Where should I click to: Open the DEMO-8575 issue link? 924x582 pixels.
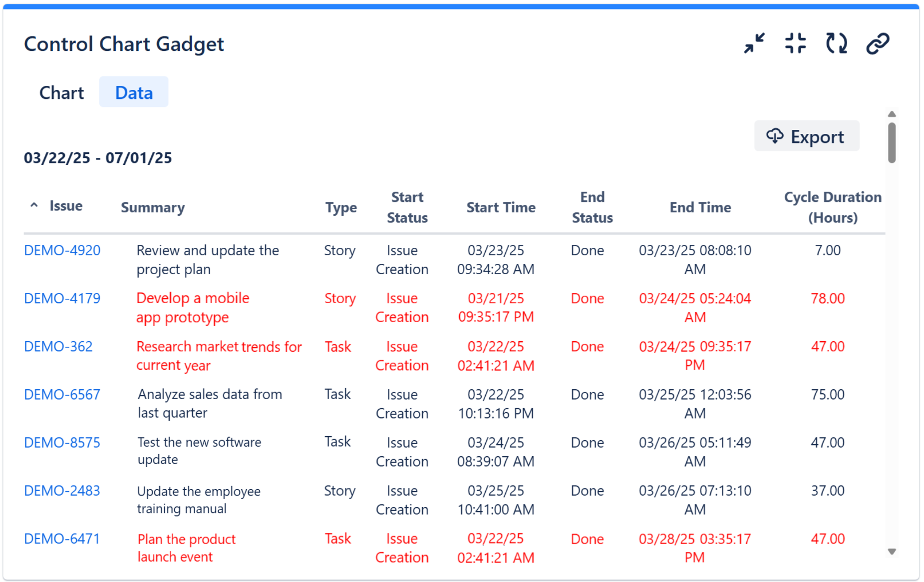coord(62,442)
